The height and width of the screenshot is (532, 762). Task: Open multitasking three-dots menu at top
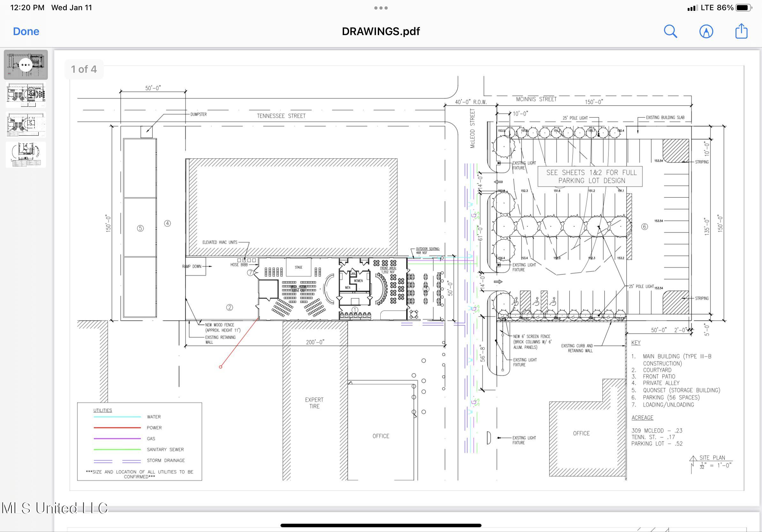click(381, 8)
